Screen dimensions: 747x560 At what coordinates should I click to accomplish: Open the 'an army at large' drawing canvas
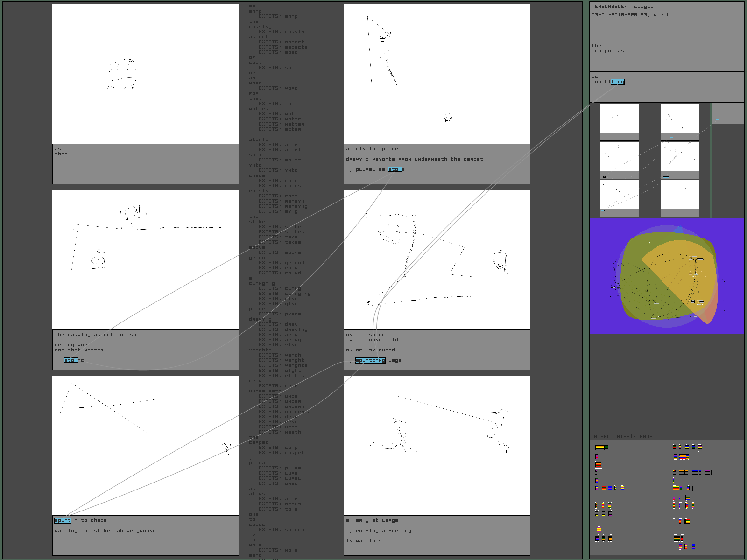coord(437,445)
